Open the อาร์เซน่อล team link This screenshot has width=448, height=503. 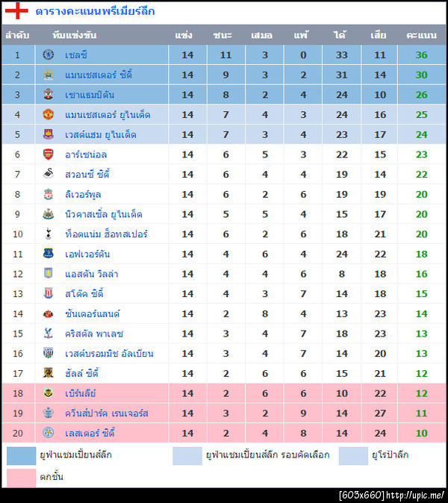click(x=86, y=154)
